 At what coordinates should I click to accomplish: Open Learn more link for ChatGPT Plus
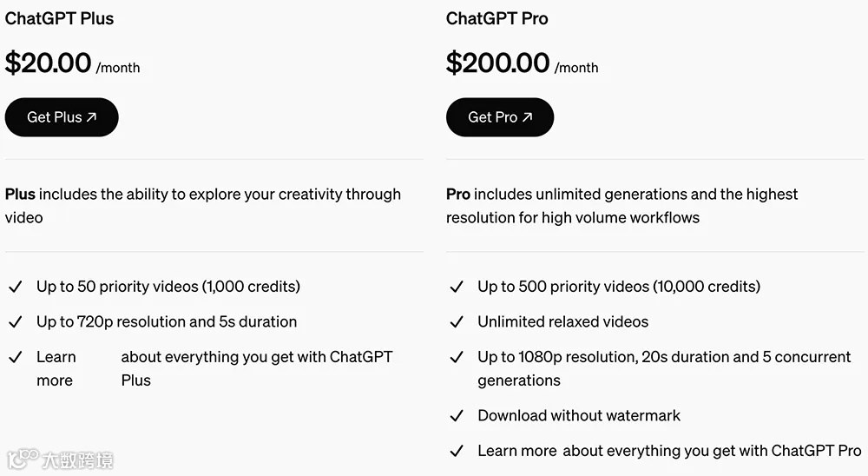click(x=56, y=368)
